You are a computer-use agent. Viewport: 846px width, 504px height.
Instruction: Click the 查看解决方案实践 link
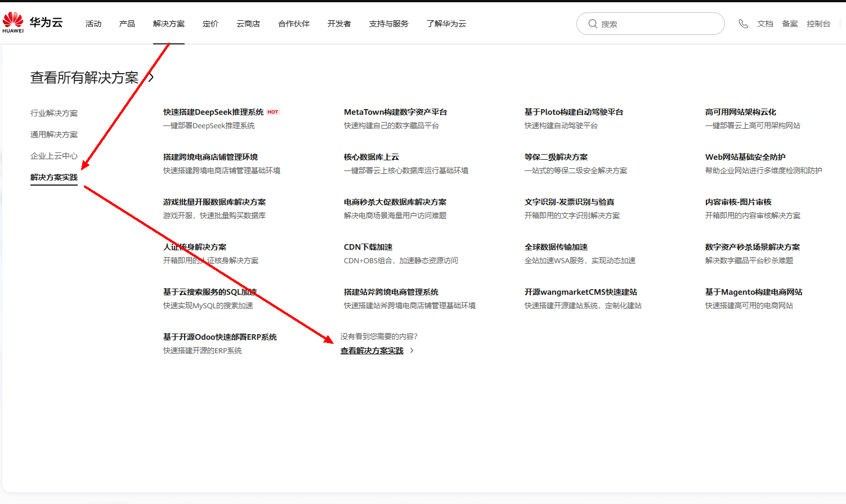372,350
